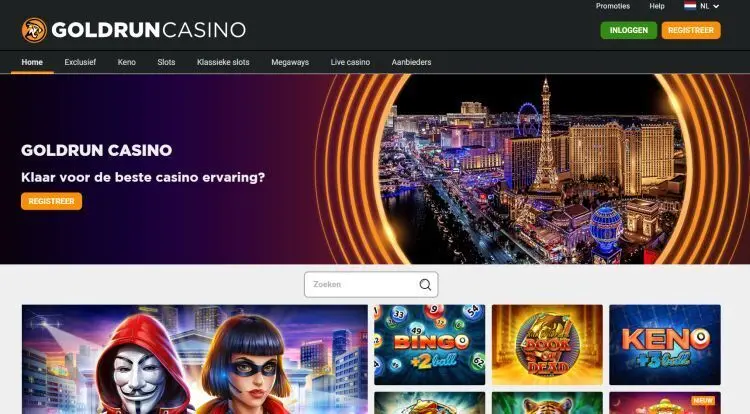Open the Book of Dead game
This screenshot has height=414, width=750.
547,345
